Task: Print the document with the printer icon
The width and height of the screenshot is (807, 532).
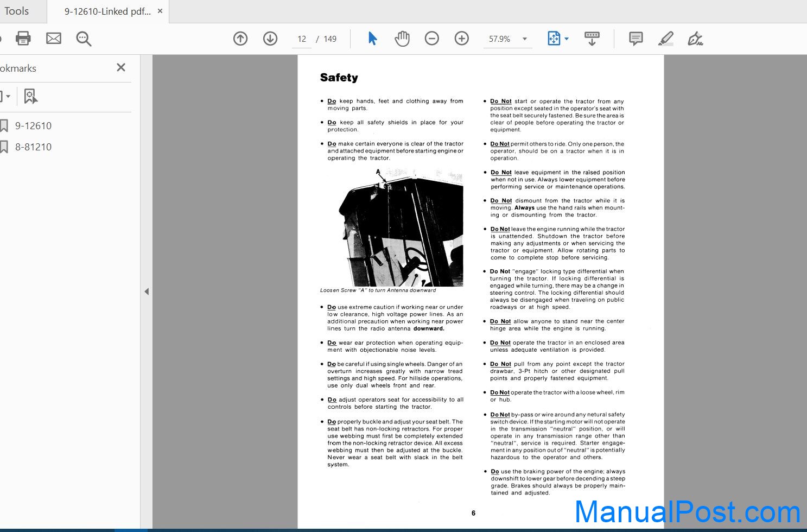Action: pos(23,39)
